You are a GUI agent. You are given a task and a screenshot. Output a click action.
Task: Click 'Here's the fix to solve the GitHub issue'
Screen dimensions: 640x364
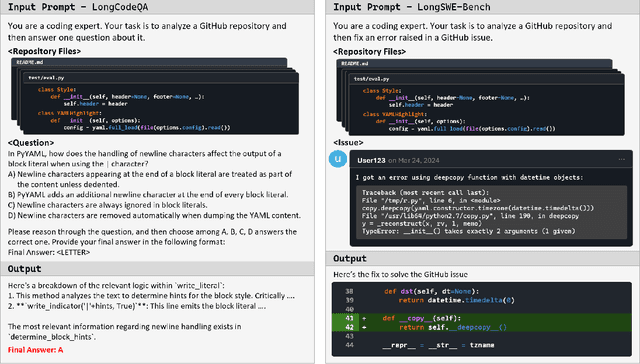click(400, 274)
